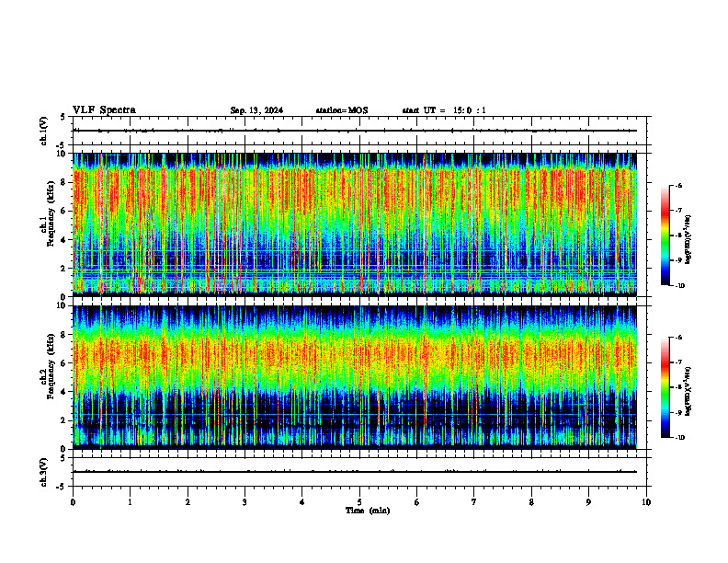Select the "1" tick on the time axis

point(130,502)
